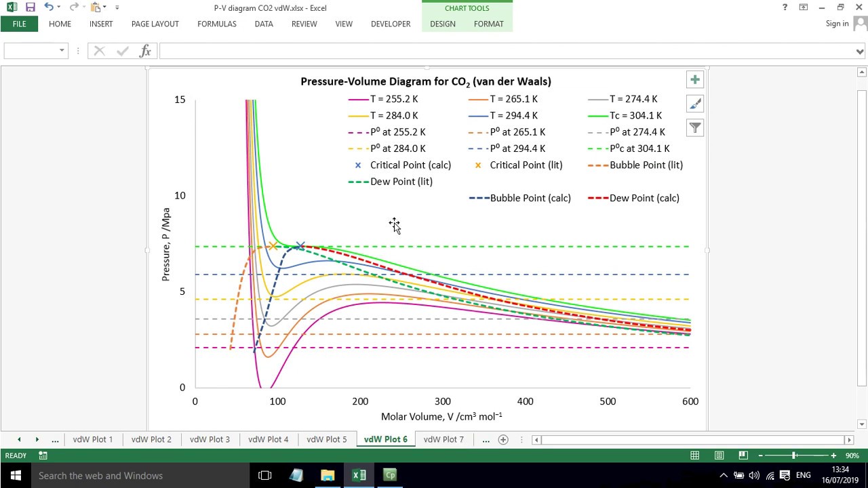Switch to Page Break Preview icon
This screenshot has height=488, width=868.
743,455
